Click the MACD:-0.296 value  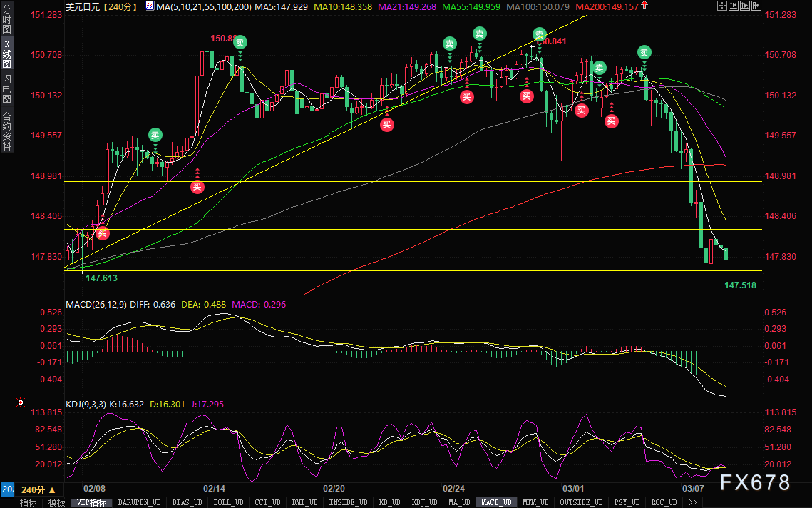[x=259, y=304]
